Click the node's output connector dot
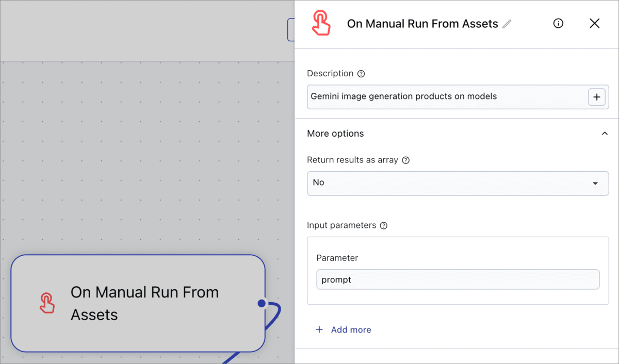This screenshot has width=619, height=364. (x=263, y=303)
